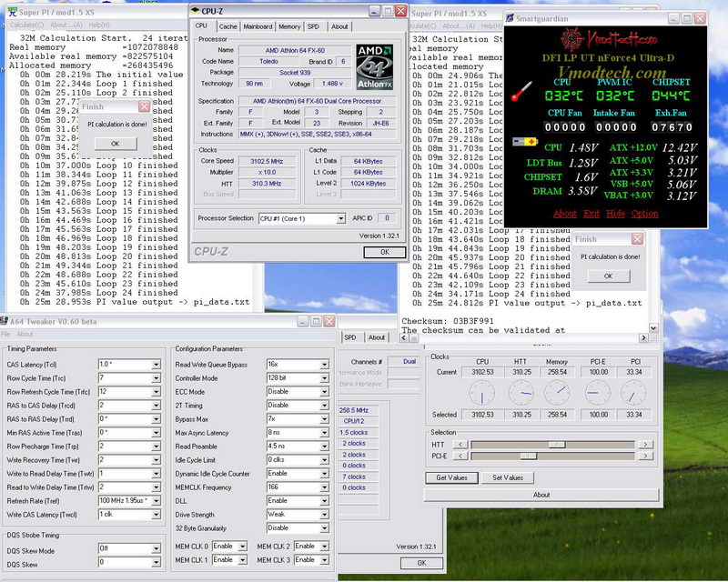Open the ECC Mode dropdown
The height and width of the screenshot is (582, 728).
tap(325, 392)
